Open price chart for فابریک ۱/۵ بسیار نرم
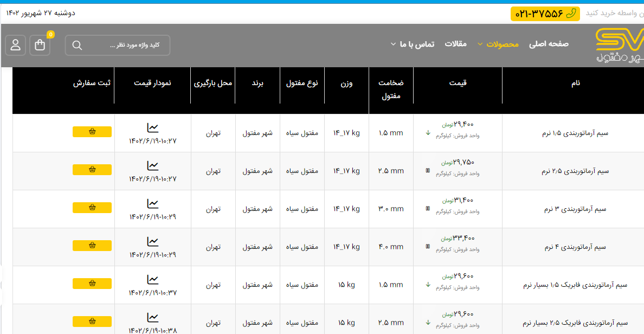Image resolution: width=644 pixels, height=334 pixels. point(153,280)
